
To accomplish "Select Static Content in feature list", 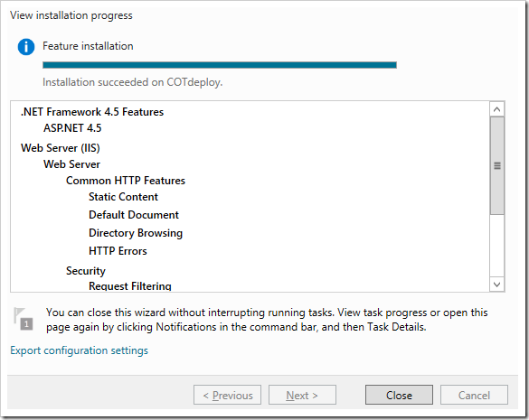I will pyautogui.click(x=123, y=197).
